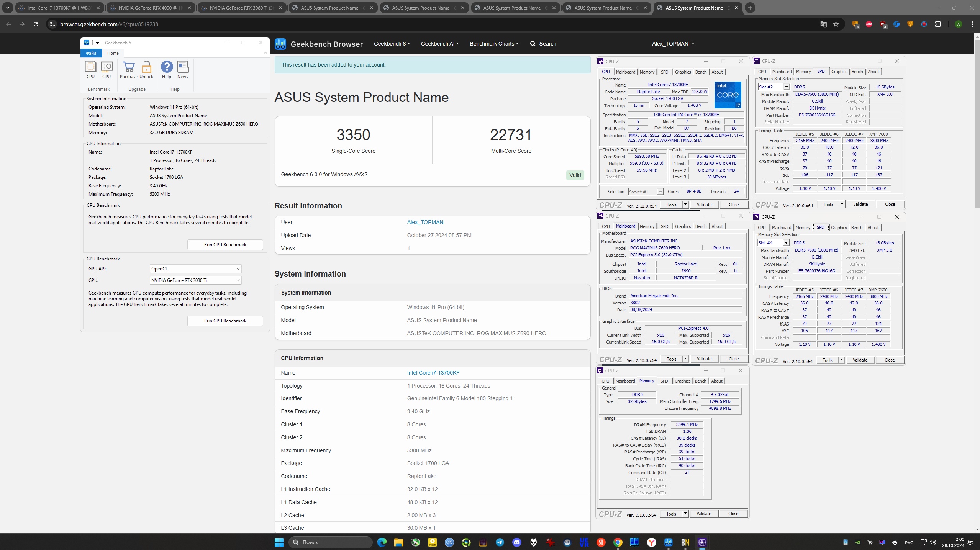Click the 3599.1 MHz DRAM Frequency value in CPU-Z
980x550 pixels.
[x=687, y=425]
